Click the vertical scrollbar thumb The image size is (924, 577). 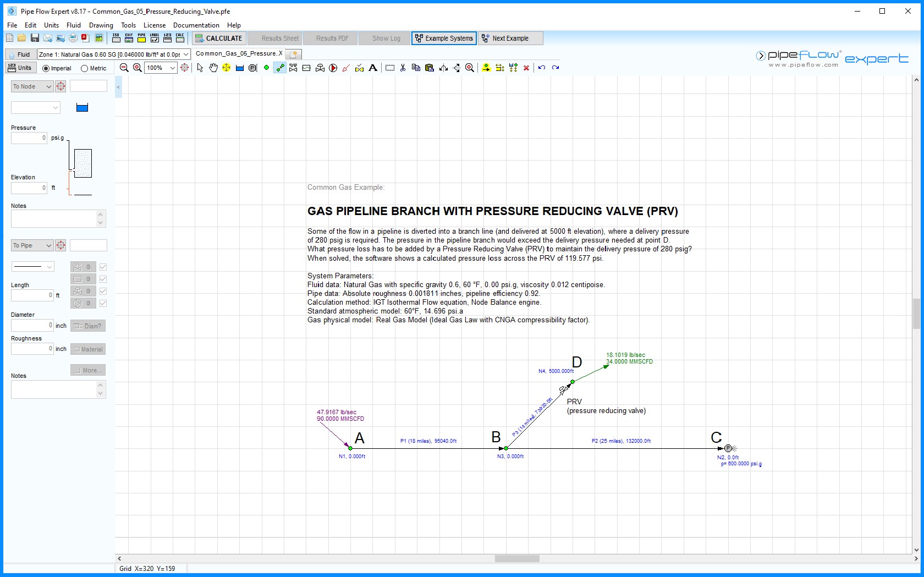(916, 314)
